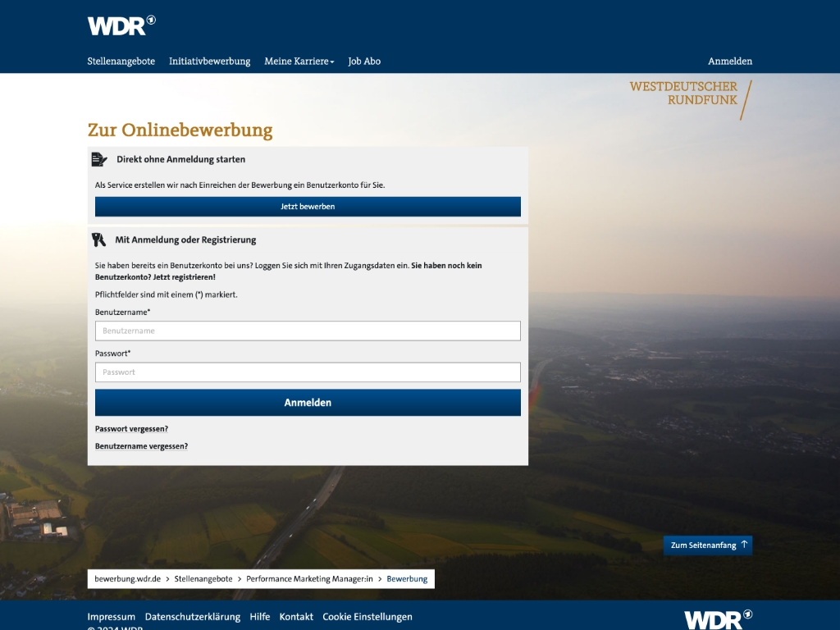This screenshot has height=630, width=840.
Task: Open the Stellenangebote navigation item
Action: click(x=121, y=61)
